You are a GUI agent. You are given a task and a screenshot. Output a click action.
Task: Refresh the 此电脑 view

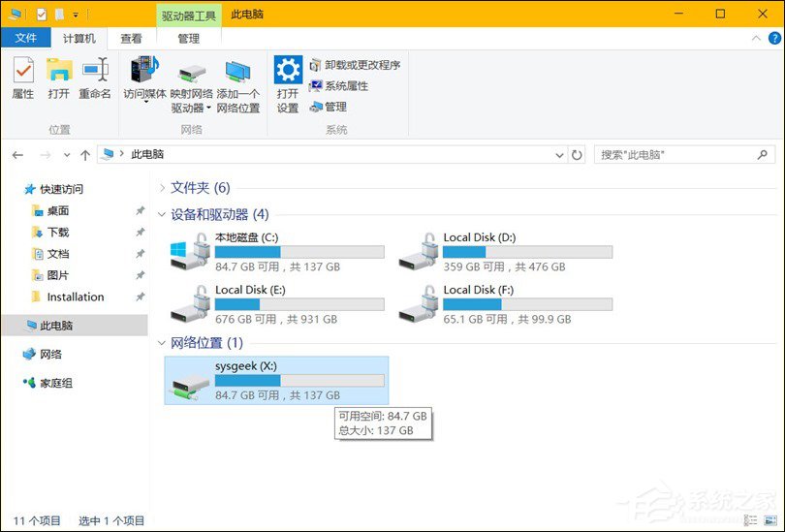click(x=577, y=155)
